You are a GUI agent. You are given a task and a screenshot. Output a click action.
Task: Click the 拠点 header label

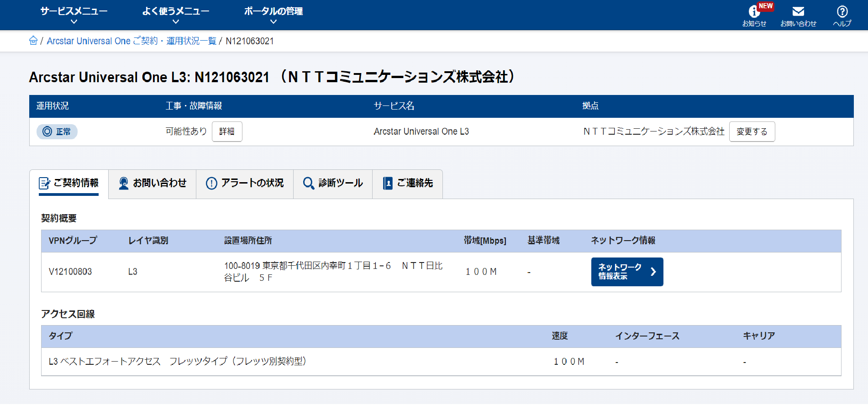tap(590, 106)
